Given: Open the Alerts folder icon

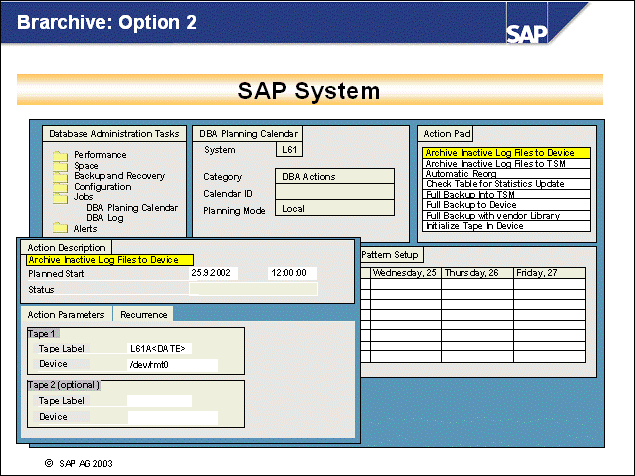Looking at the screenshot, I should coord(59,228).
